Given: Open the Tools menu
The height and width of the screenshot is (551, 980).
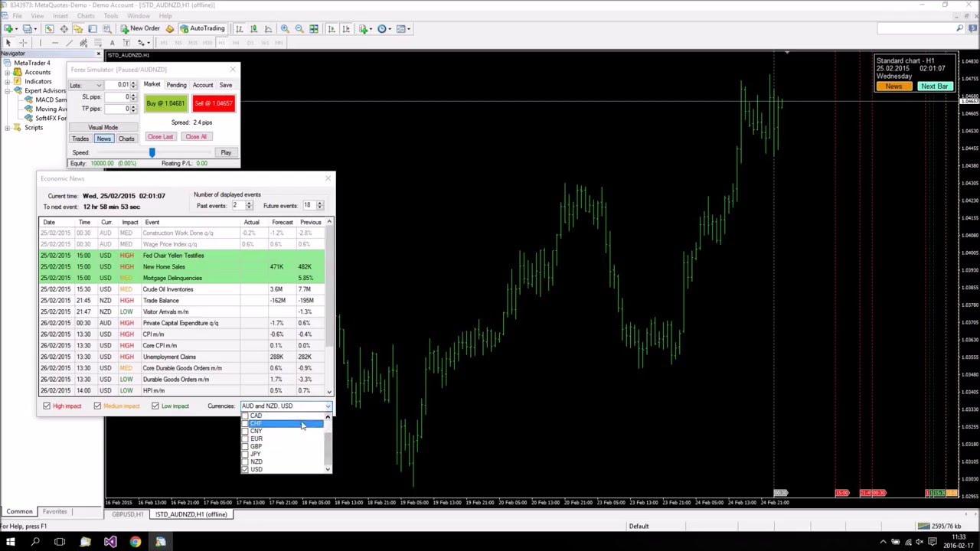Looking at the screenshot, I should point(111,16).
